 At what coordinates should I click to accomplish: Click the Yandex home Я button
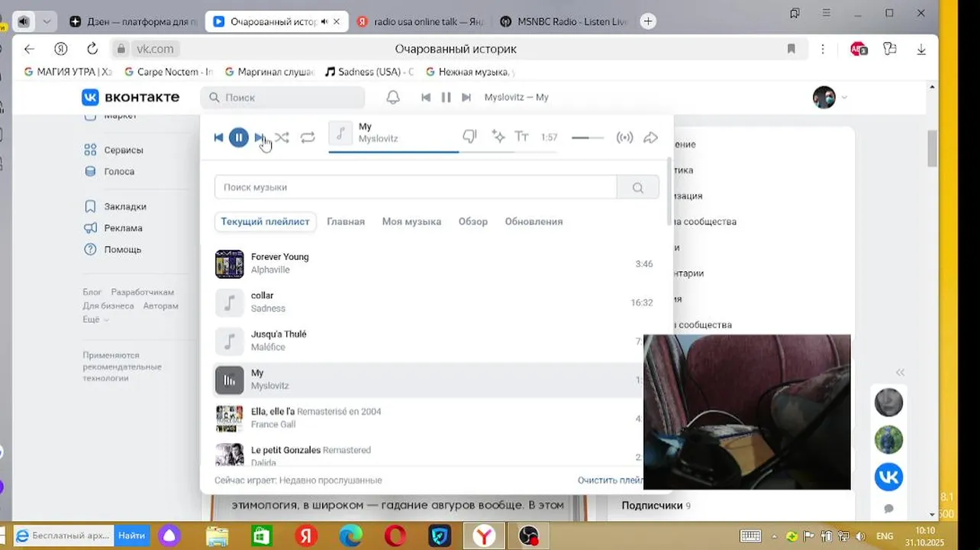[61, 49]
